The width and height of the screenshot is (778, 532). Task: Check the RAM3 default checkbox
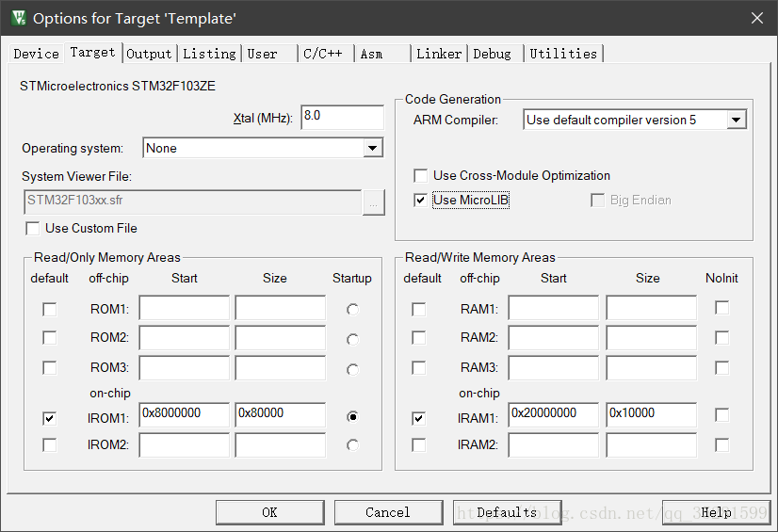pos(419,368)
